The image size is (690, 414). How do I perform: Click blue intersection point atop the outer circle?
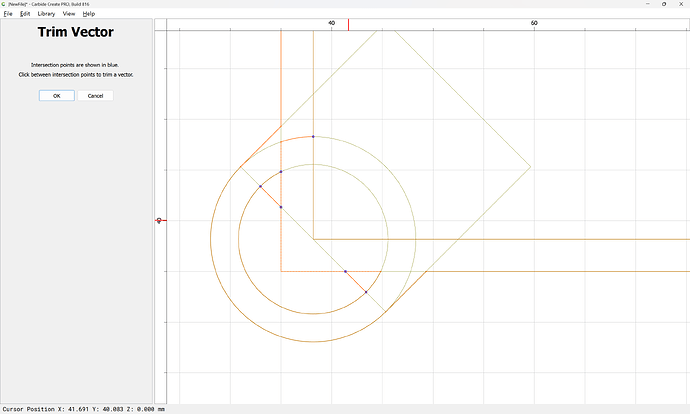point(313,136)
